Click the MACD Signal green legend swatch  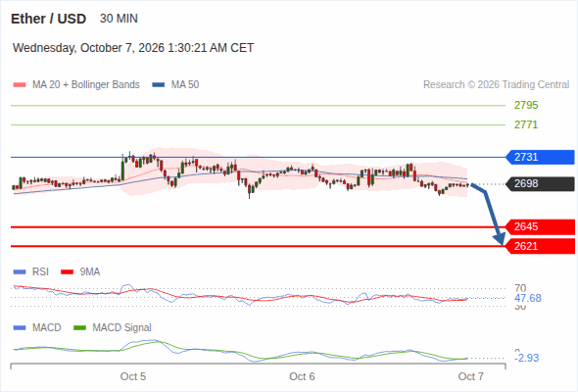pyautogui.click(x=79, y=328)
